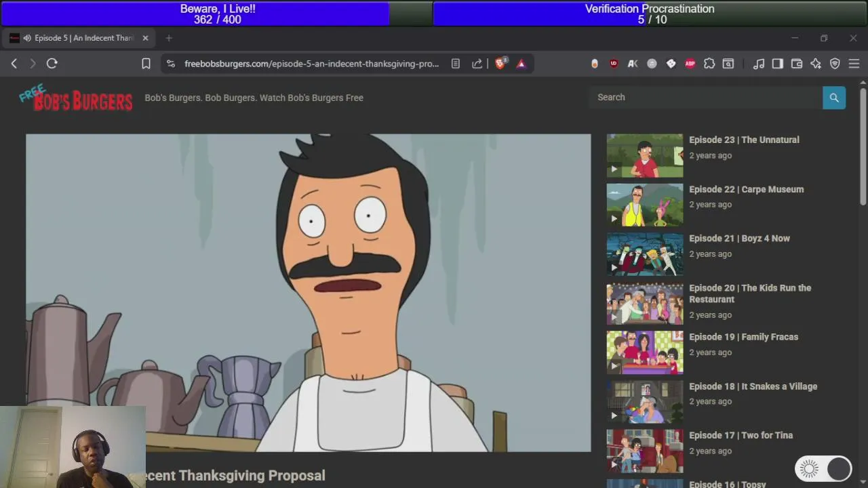Screen dimensions: 868x488
Task: Open reader mode icon in address bar
Action: (456, 64)
